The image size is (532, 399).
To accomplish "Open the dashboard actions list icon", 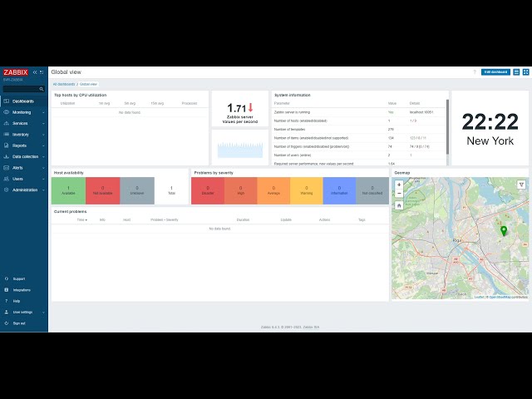I will coord(516,72).
